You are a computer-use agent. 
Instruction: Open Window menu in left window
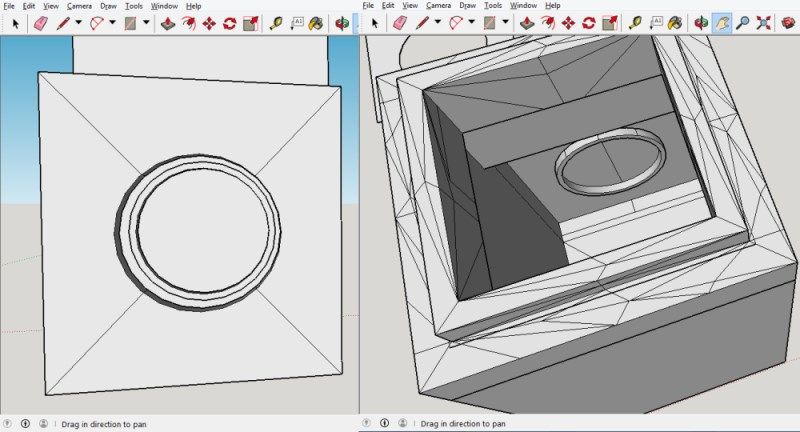point(164,6)
